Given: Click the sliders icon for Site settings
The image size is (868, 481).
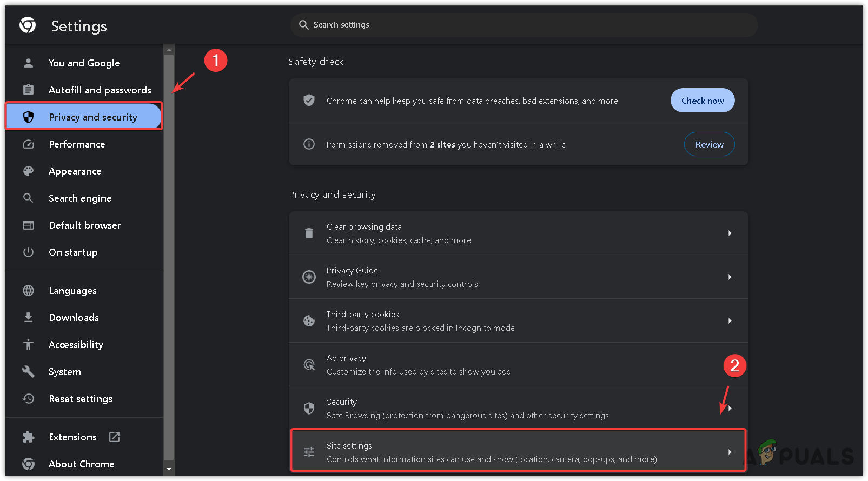Looking at the screenshot, I should pyautogui.click(x=309, y=452).
